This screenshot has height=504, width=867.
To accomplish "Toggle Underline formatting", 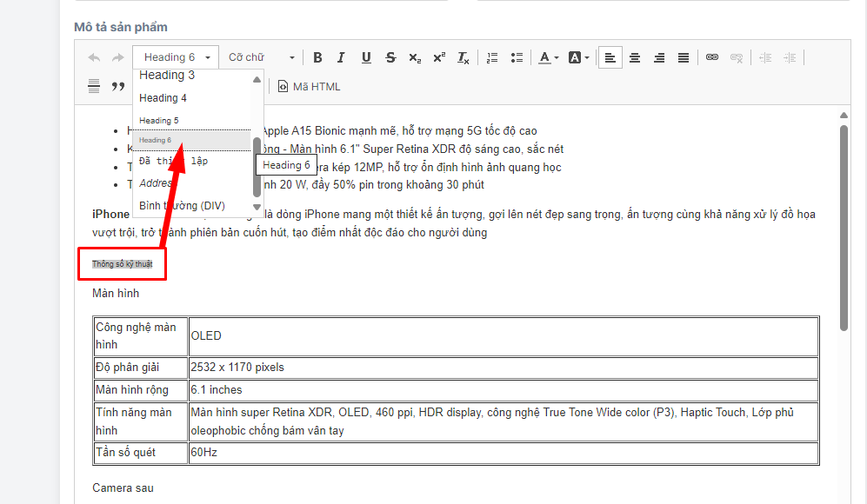I will pos(366,57).
